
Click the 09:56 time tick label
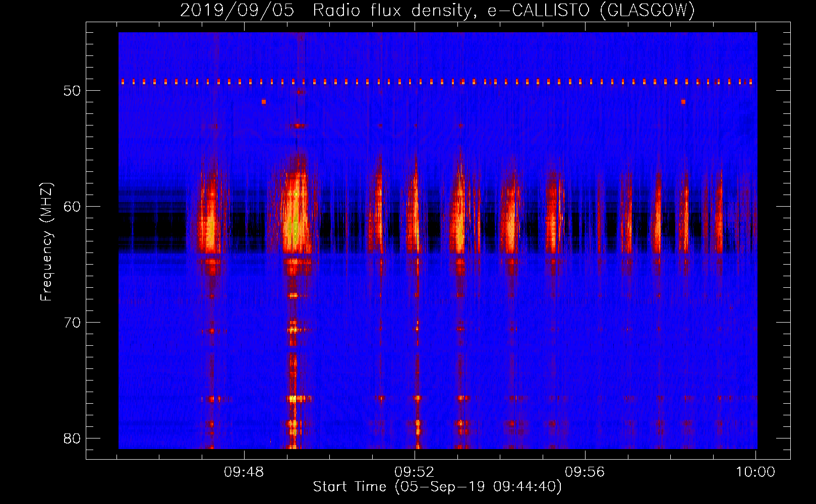tap(585, 472)
